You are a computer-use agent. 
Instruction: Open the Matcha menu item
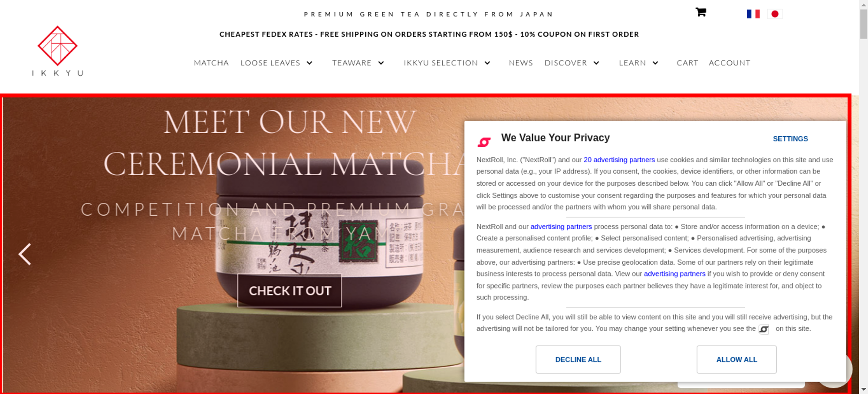coord(211,63)
